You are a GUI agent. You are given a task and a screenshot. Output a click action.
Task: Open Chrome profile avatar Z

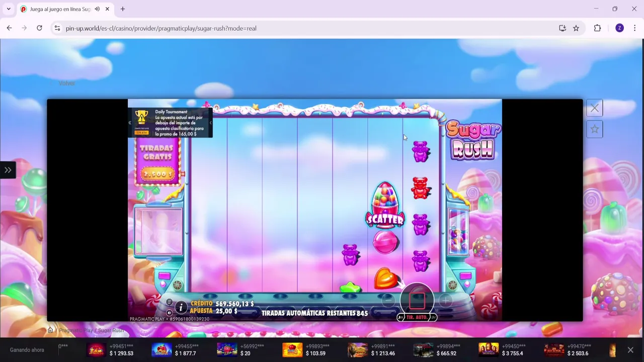[619, 28]
